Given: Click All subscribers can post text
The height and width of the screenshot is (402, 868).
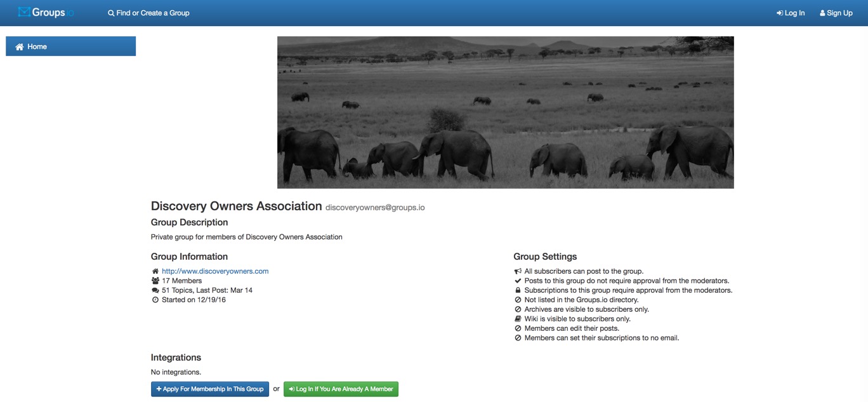Looking at the screenshot, I should [584, 271].
